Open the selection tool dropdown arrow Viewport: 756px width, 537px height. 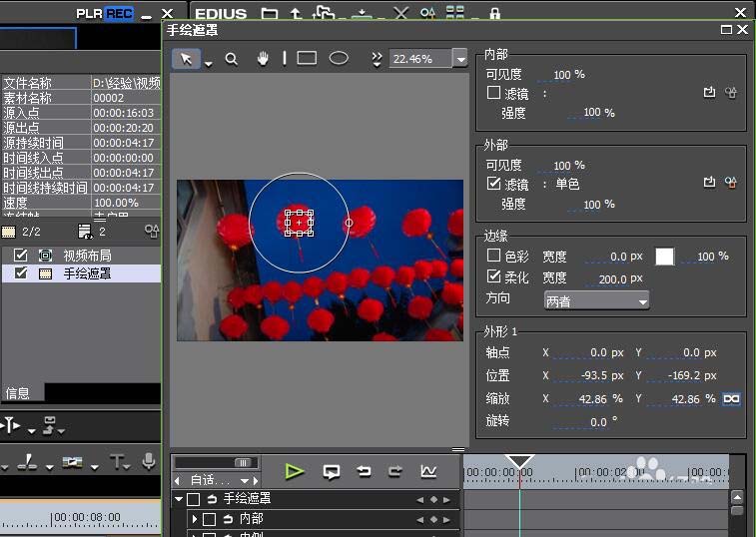(x=209, y=64)
